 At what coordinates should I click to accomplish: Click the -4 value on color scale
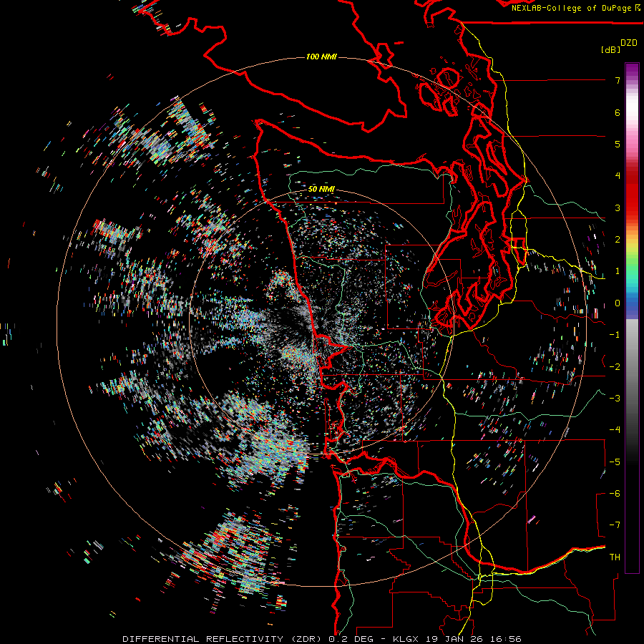tap(615, 430)
